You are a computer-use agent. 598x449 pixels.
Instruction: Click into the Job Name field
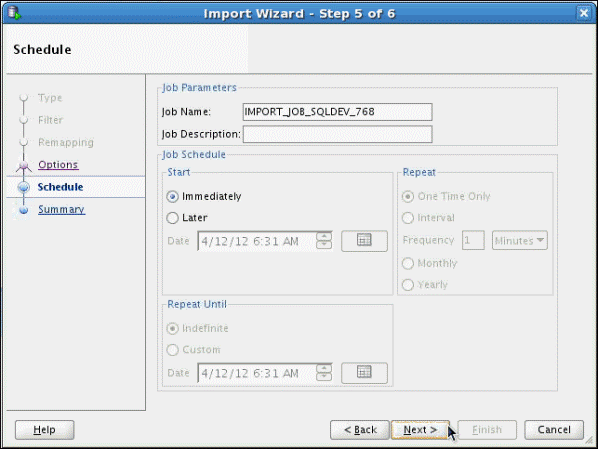pos(338,112)
